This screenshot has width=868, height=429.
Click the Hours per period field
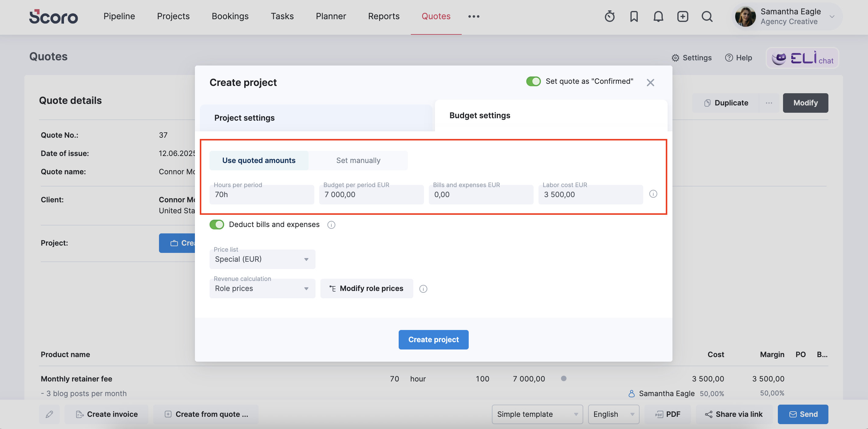(x=262, y=194)
